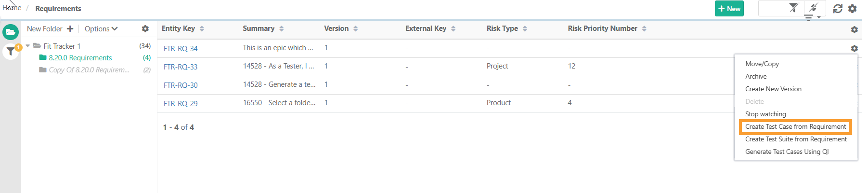The height and width of the screenshot is (193, 868).
Task: Click the green New button
Action: point(729,9)
